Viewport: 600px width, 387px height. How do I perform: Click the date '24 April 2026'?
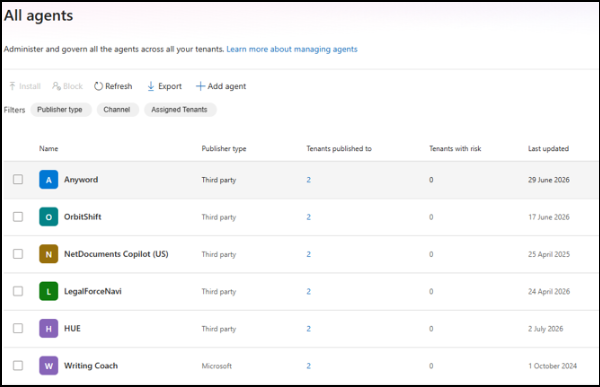coord(549,291)
